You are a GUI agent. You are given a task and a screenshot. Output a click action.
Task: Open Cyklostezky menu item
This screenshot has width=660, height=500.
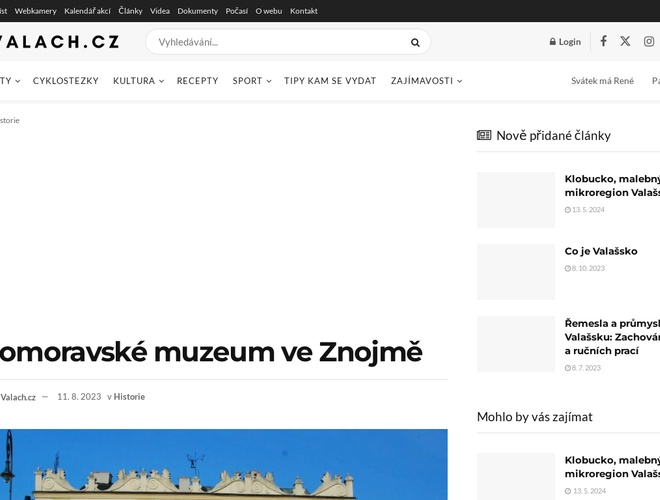pos(66,81)
